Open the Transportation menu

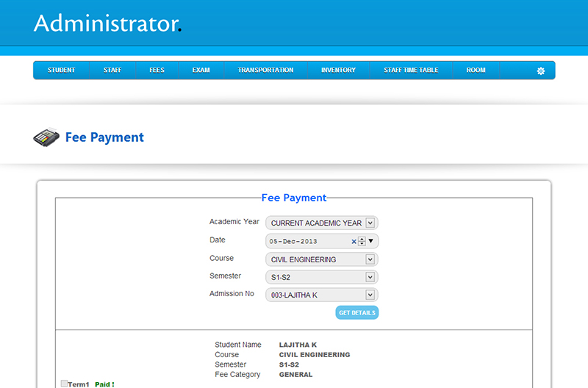(x=265, y=71)
